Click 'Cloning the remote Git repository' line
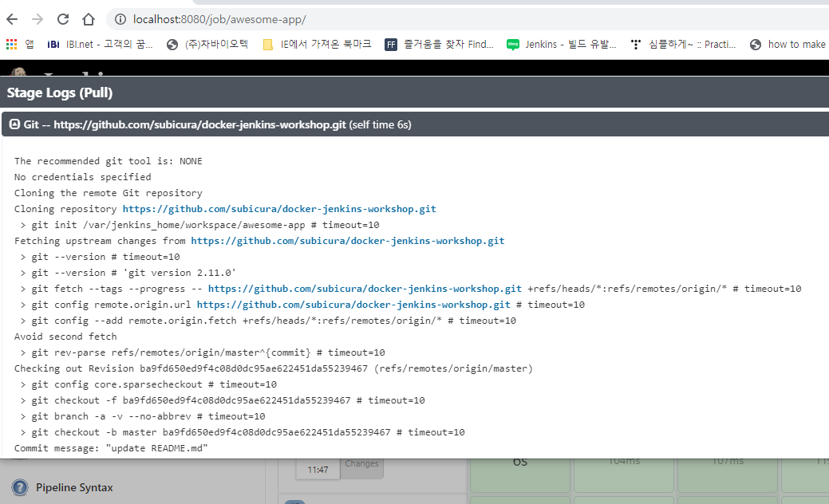This screenshot has width=829, height=504. coord(108,193)
